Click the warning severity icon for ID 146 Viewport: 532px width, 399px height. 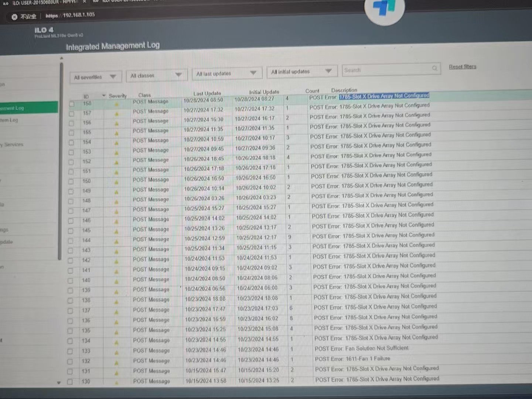pos(117,222)
